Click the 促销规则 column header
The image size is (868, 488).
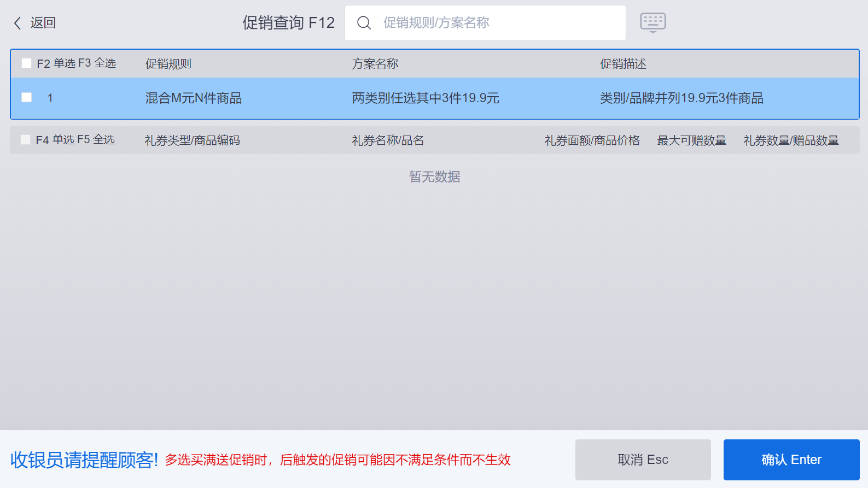tap(168, 64)
